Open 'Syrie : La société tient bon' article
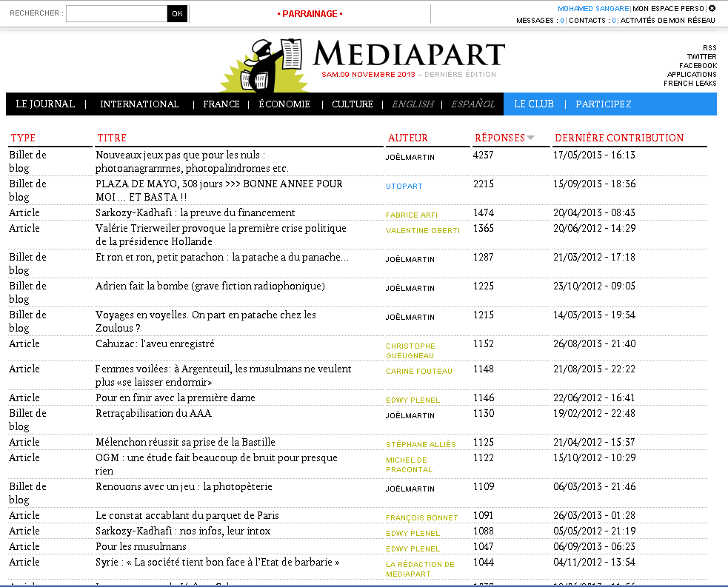 pos(217,562)
